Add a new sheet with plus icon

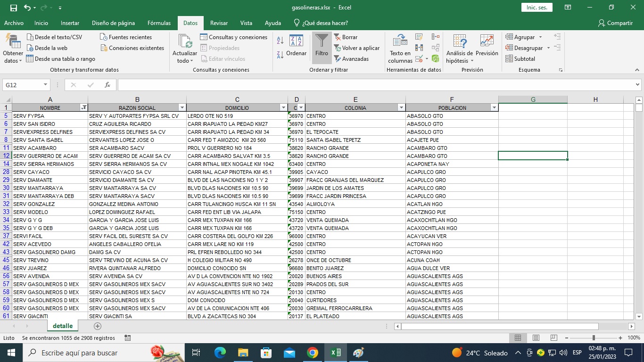[x=98, y=326]
